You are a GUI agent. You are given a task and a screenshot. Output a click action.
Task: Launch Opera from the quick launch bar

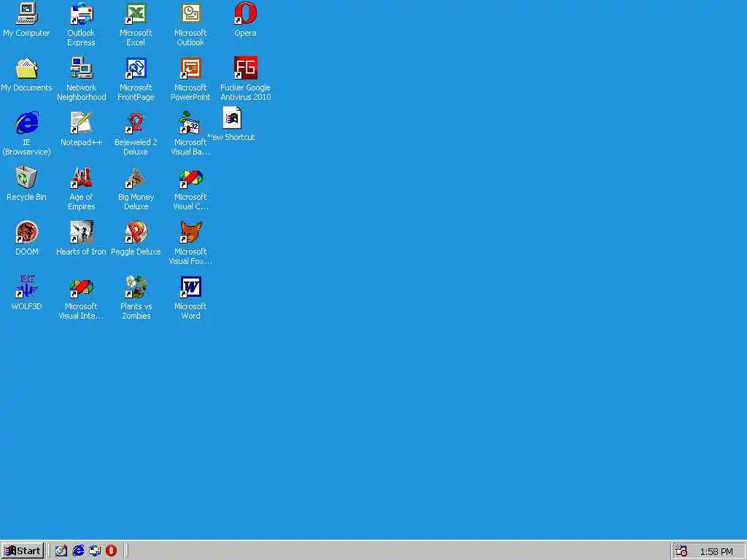click(x=111, y=551)
